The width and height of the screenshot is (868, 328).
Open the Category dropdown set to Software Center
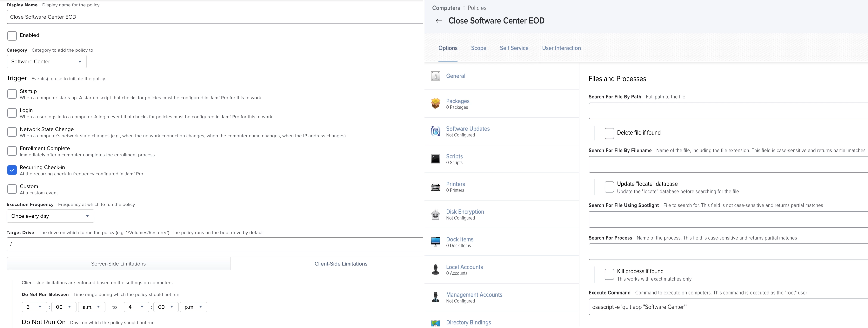tap(46, 62)
